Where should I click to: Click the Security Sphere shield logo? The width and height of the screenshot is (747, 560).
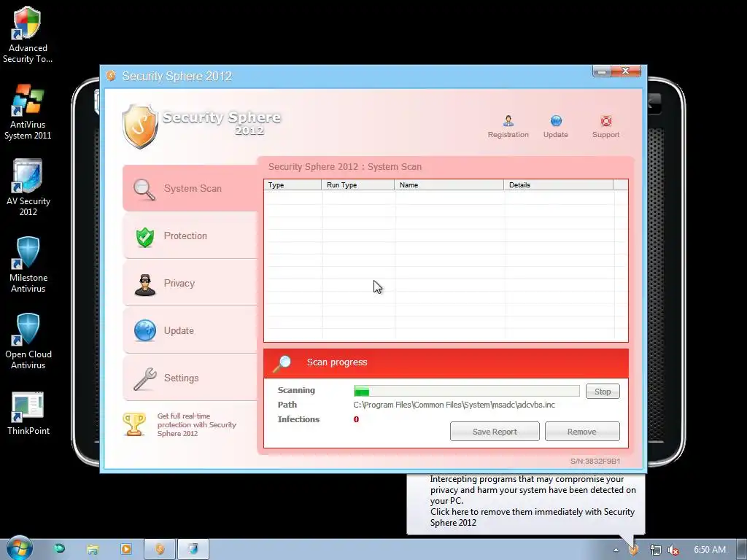(139, 126)
